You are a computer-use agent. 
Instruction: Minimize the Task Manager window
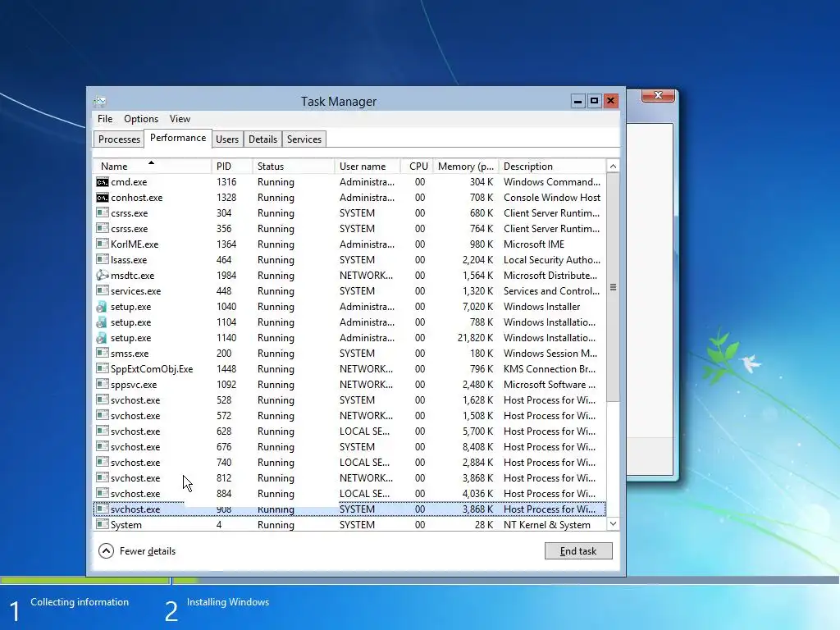pos(577,101)
